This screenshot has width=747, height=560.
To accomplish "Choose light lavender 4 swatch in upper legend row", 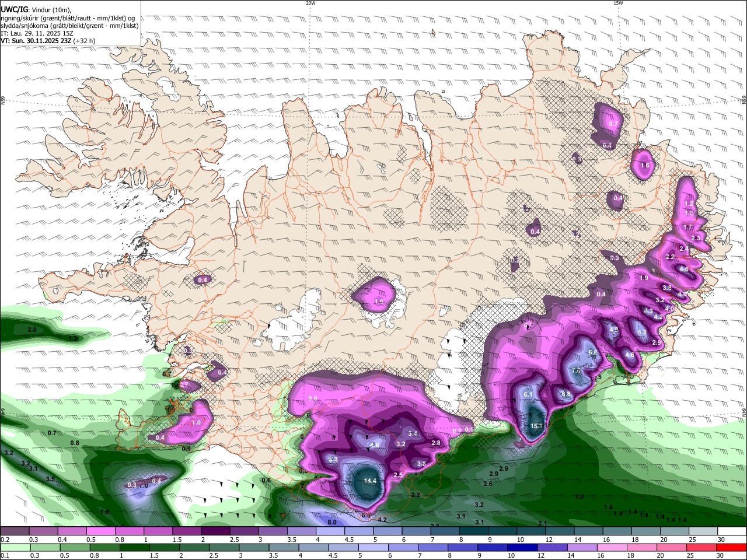I will [x=330, y=531].
